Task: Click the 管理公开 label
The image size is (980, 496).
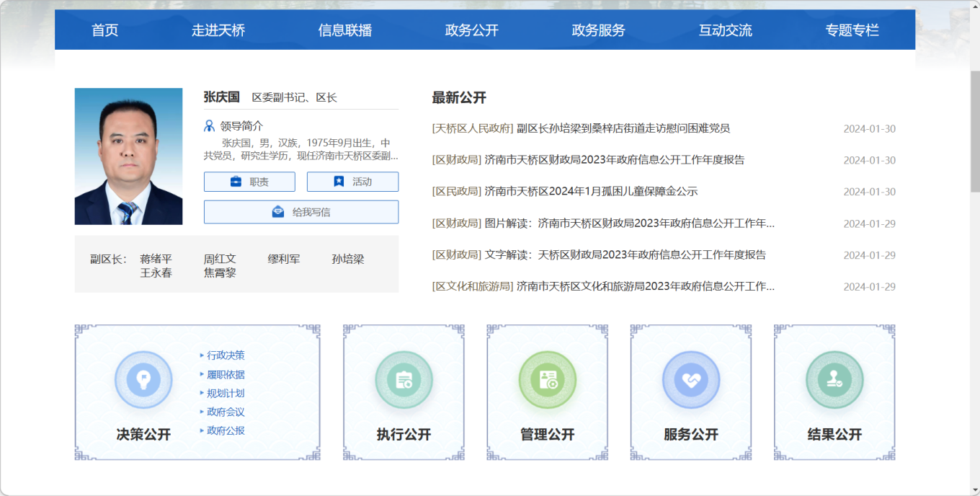Action: point(548,435)
